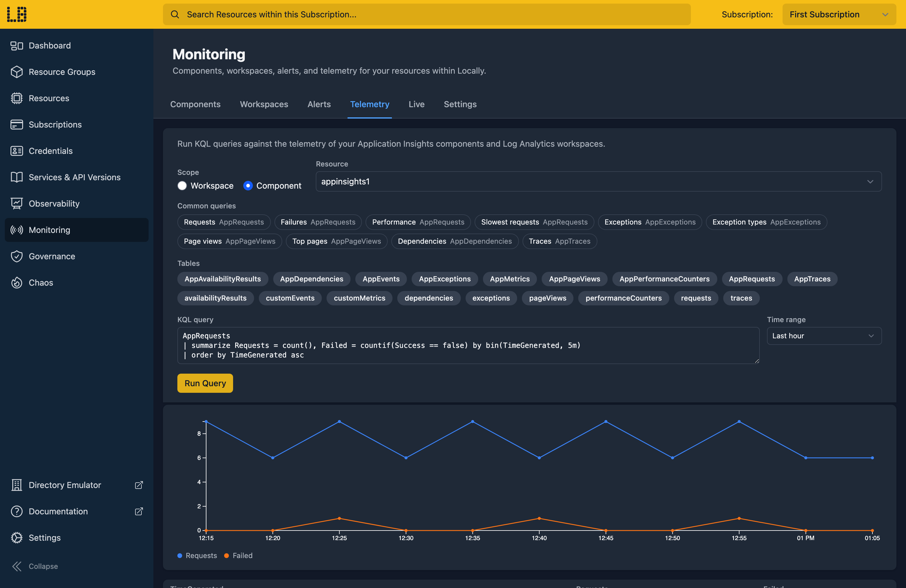Toggle Failed series in chart legend
This screenshot has width=906, height=588.
pyautogui.click(x=238, y=555)
